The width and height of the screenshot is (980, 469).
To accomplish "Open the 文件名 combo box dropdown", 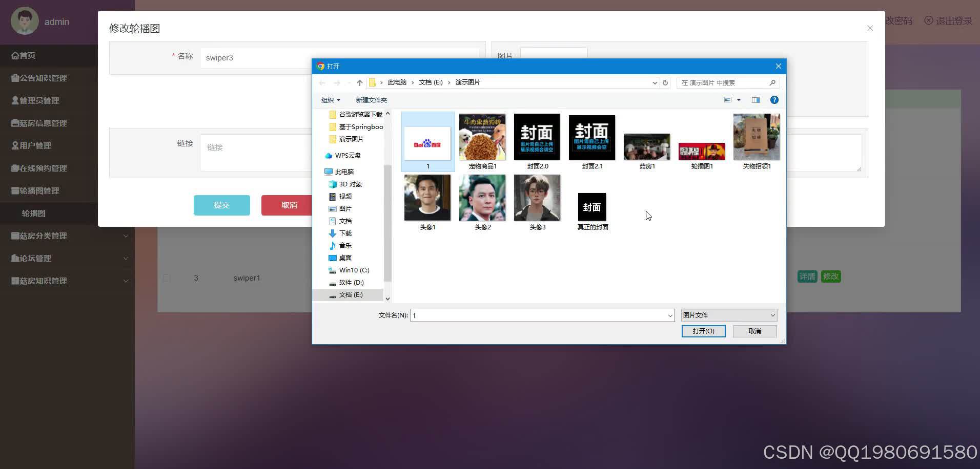I will (670, 315).
